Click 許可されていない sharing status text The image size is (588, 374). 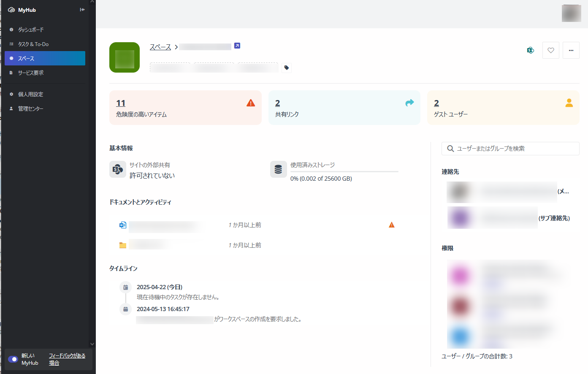pyautogui.click(x=152, y=176)
